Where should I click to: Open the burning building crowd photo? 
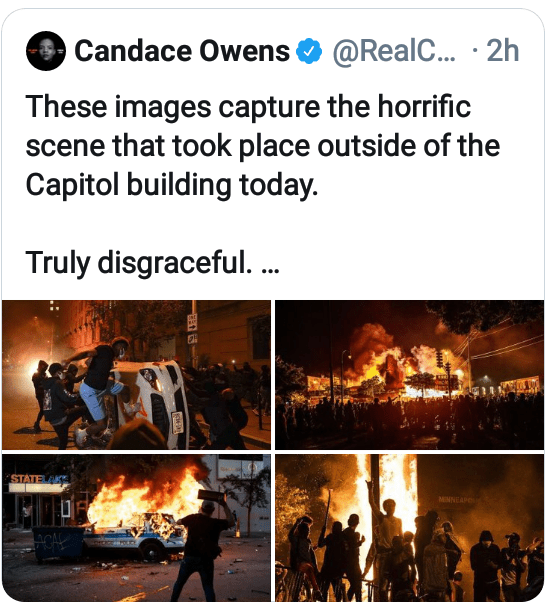pos(409,375)
